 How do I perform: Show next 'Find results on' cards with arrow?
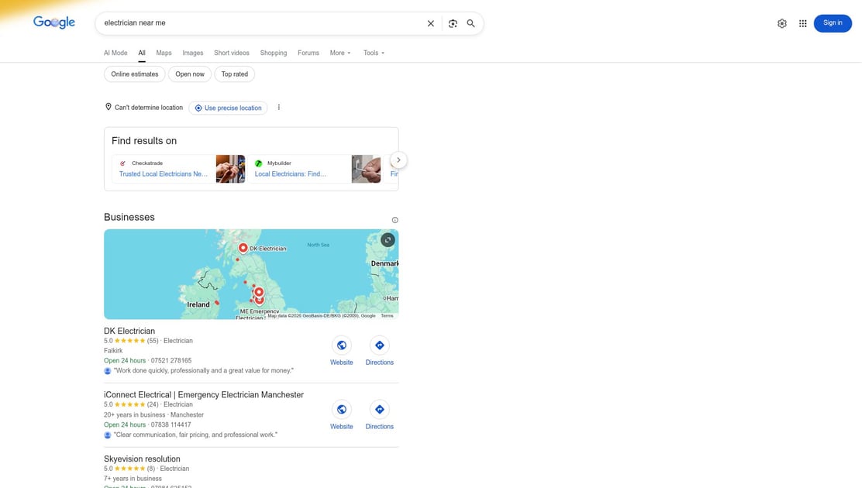click(x=398, y=160)
